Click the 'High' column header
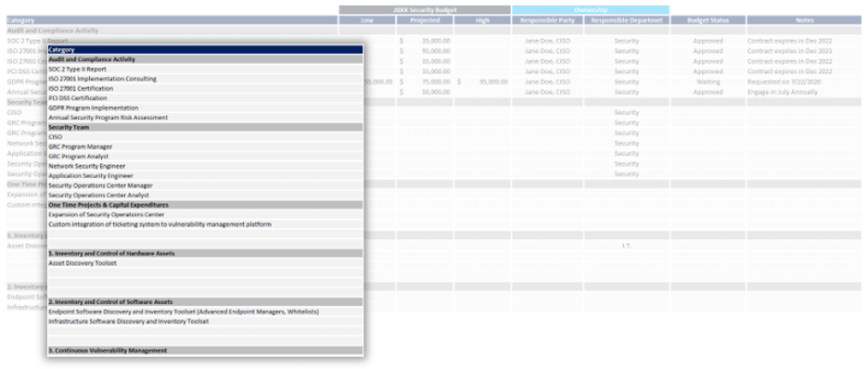This screenshot has height=369, width=868. (x=482, y=20)
